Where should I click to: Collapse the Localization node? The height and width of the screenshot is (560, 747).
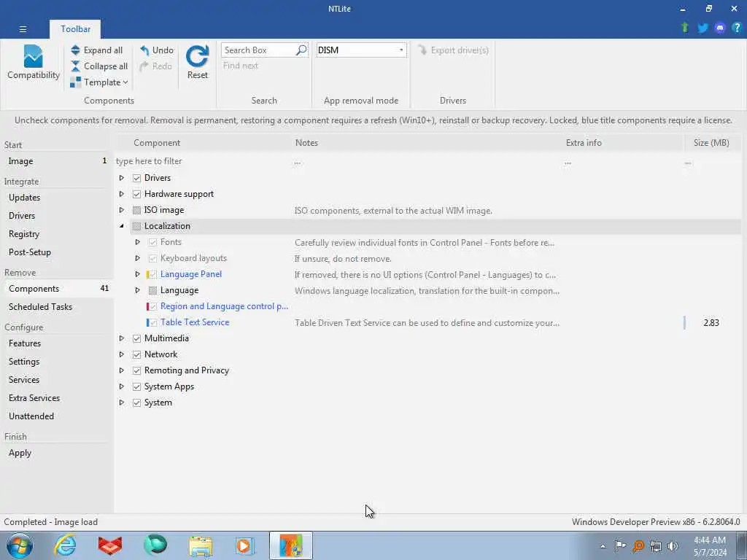click(122, 226)
